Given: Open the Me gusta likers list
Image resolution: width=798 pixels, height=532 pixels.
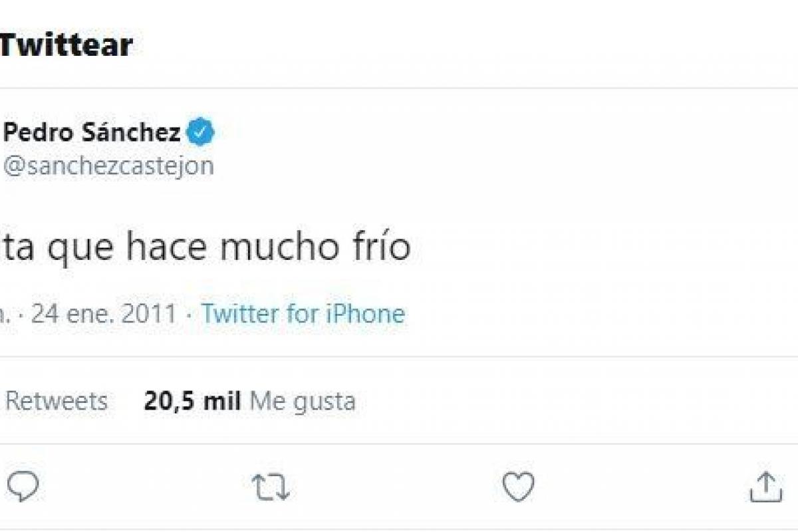Looking at the screenshot, I should (x=303, y=401).
